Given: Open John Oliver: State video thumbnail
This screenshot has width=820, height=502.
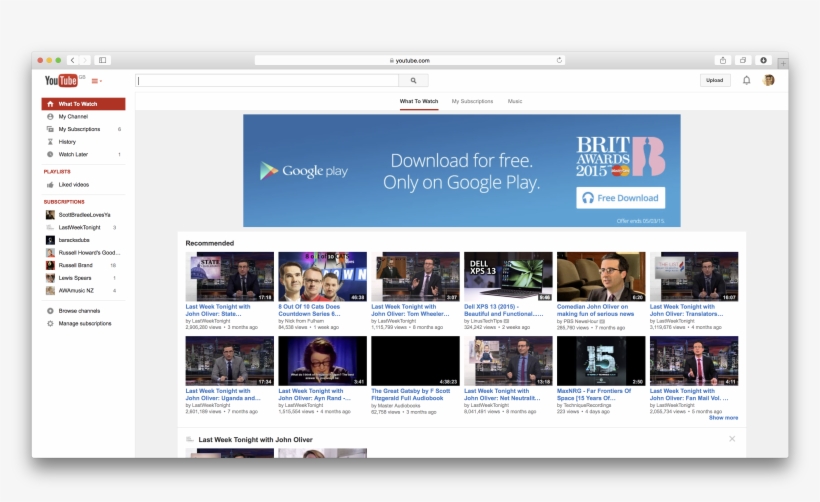Looking at the screenshot, I should pos(230,276).
